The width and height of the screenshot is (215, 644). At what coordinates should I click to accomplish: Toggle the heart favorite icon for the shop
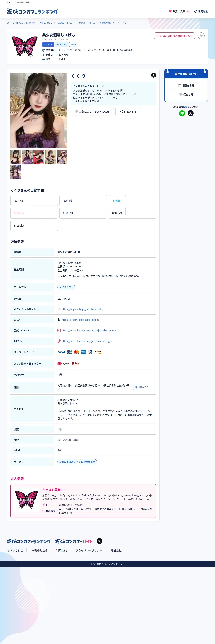(x=201, y=36)
